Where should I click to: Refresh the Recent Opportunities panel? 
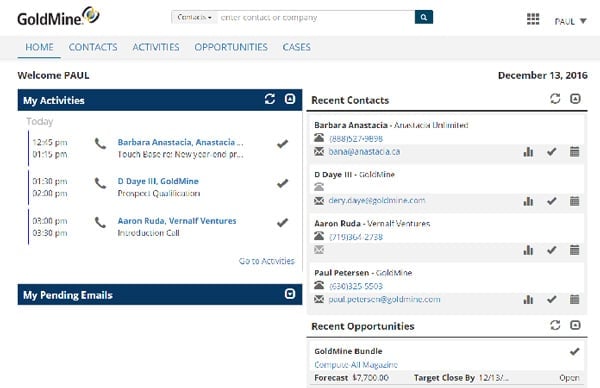[555, 325]
